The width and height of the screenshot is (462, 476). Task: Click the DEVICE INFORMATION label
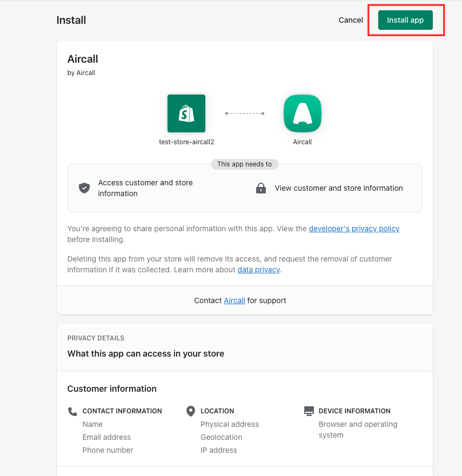pyautogui.click(x=354, y=411)
